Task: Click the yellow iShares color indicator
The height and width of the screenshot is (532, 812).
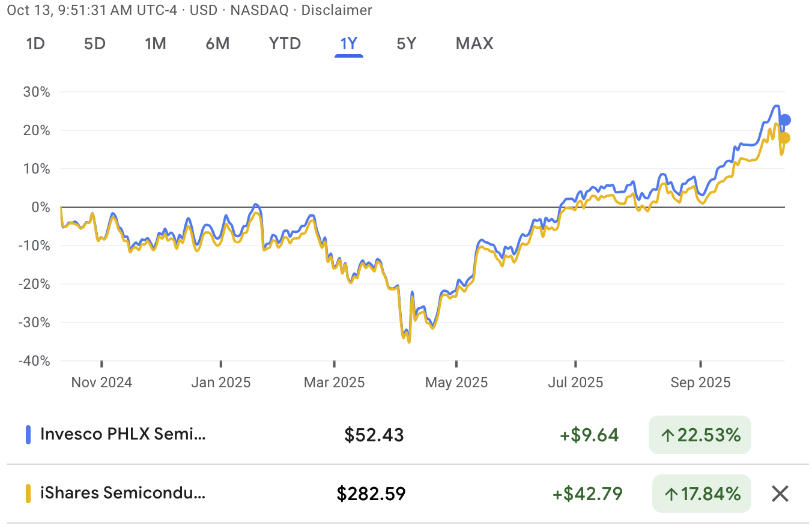Action: point(28,494)
